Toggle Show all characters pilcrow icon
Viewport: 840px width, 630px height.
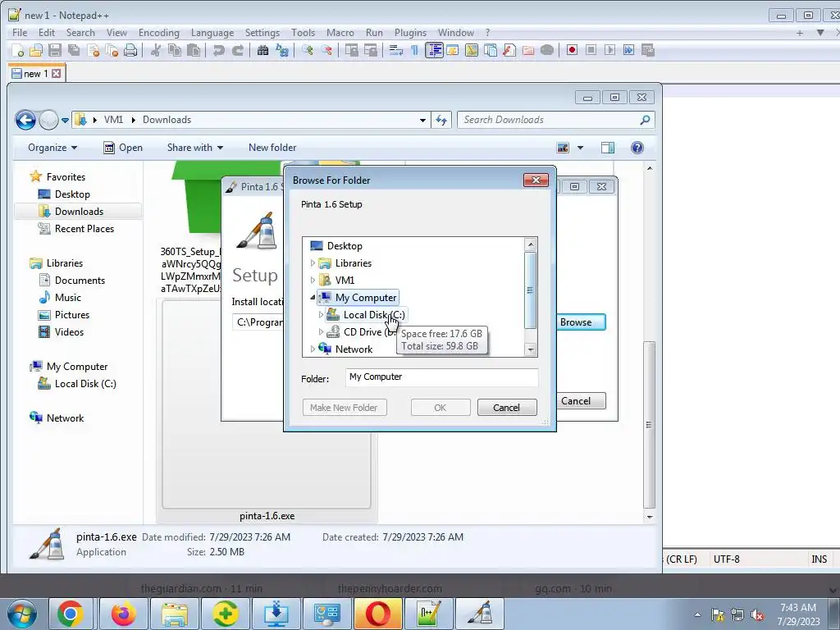pyautogui.click(x=414, y=50)
